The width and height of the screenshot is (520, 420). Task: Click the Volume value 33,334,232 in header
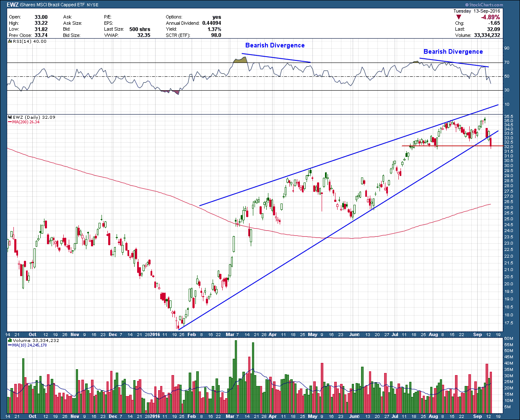click(x=486, y=35)
